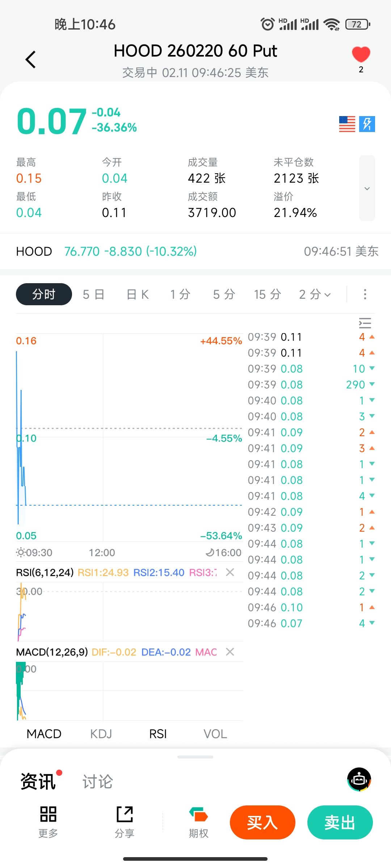
Task: Tap the blue lightning quote icon
Action: pyautogui.click(x=367, y=124)
